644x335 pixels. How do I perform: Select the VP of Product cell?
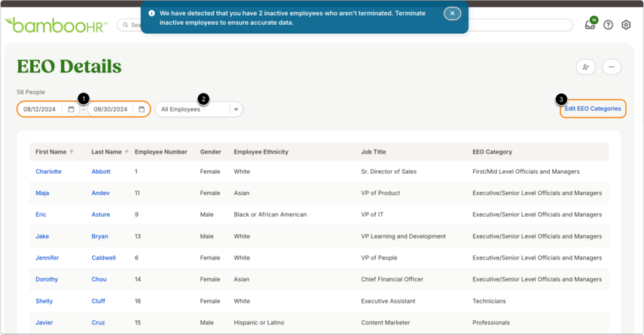coord(380,193)
